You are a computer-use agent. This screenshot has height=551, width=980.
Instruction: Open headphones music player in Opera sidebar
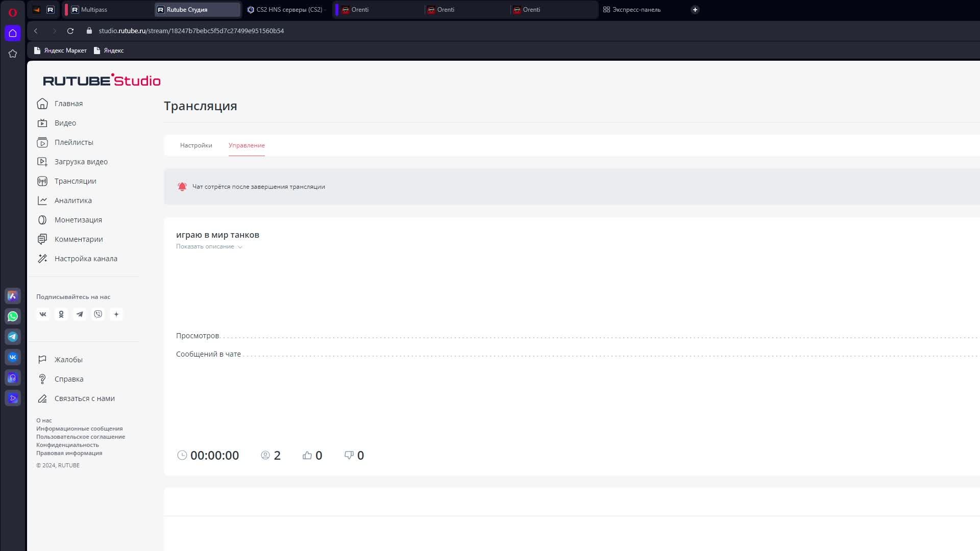(13, 378)
